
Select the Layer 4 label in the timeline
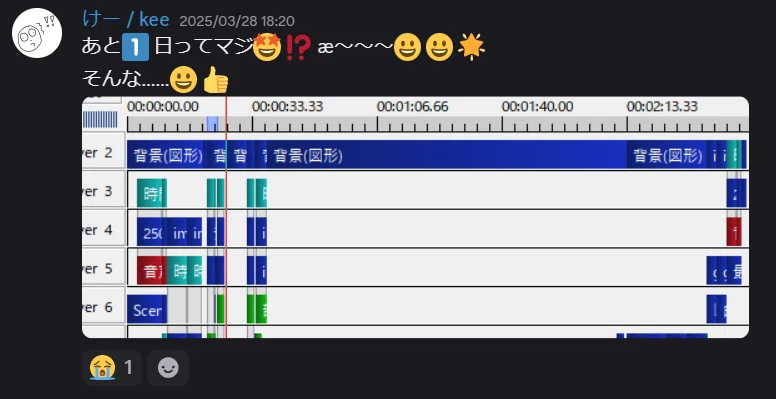coord(103,229)
